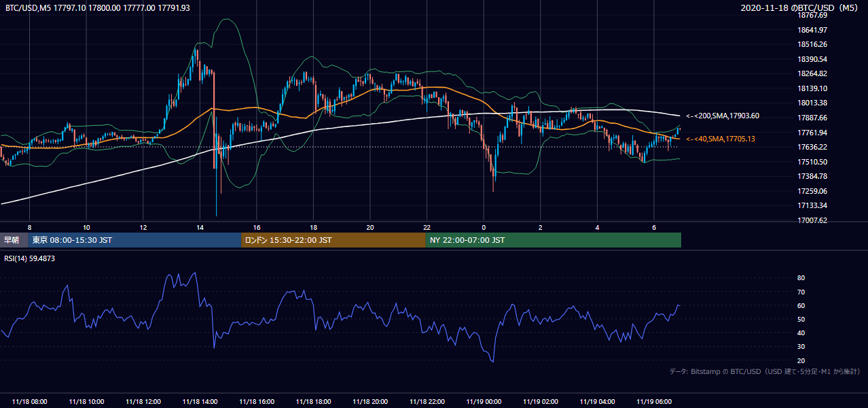Screen dimensions: 868x408
Task: Click hour tick 14 on the price chart axis
Action: tap(200, 227)
